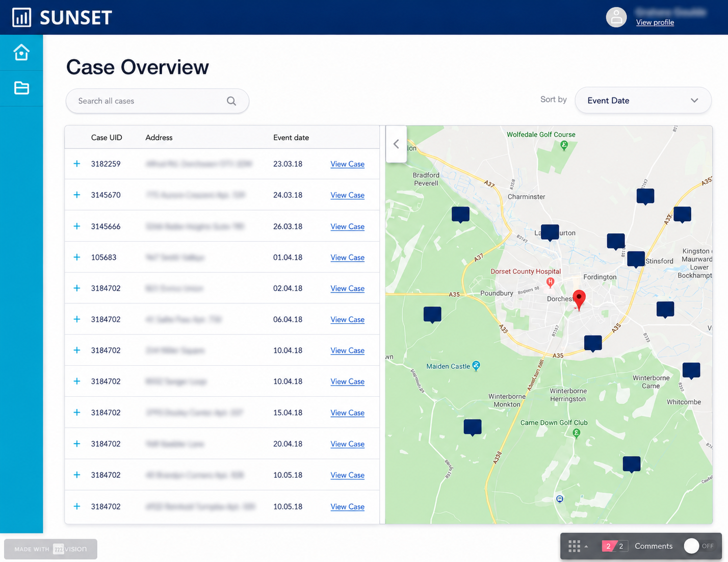Click the Fordington label on the map
This screenshot has height=562, width=728.
(x=600, y=277)
